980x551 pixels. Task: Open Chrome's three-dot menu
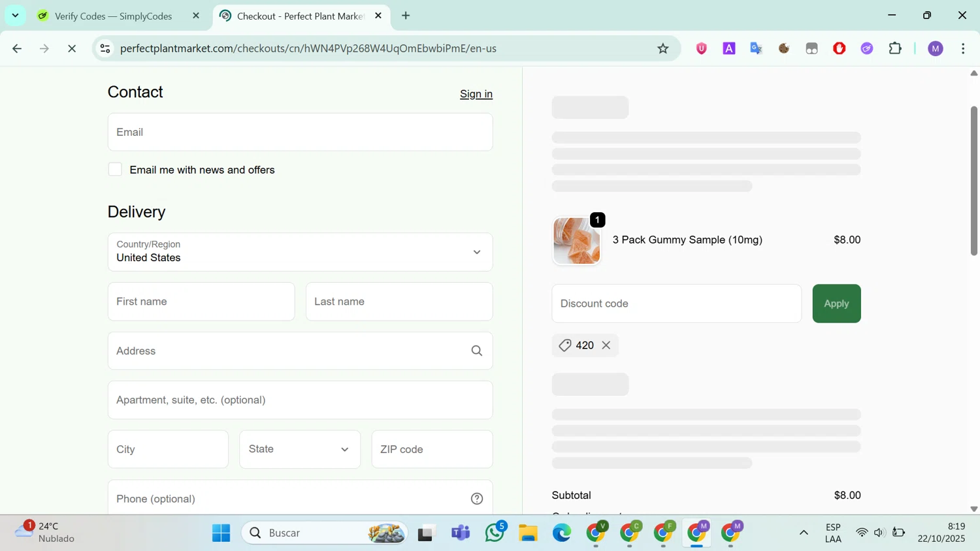[964, 48]
